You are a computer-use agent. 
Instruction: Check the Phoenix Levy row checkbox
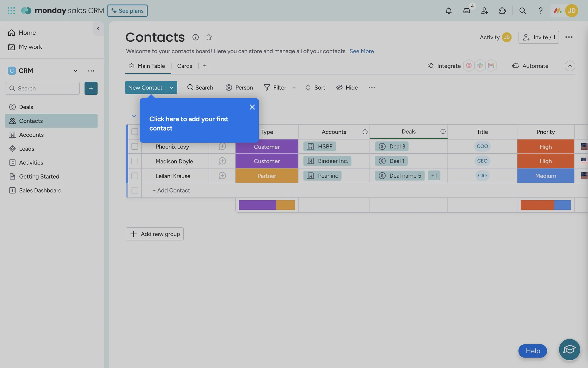pyautogui.click(x=135, y=147)
